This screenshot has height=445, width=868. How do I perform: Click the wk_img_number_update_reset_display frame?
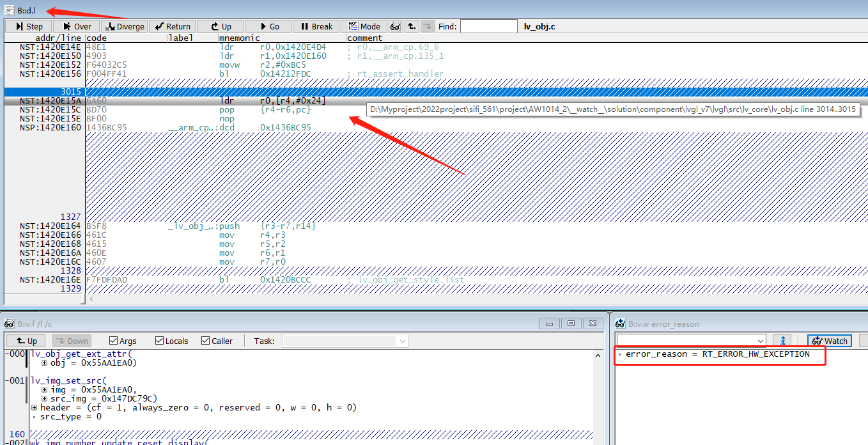point(120,442)
